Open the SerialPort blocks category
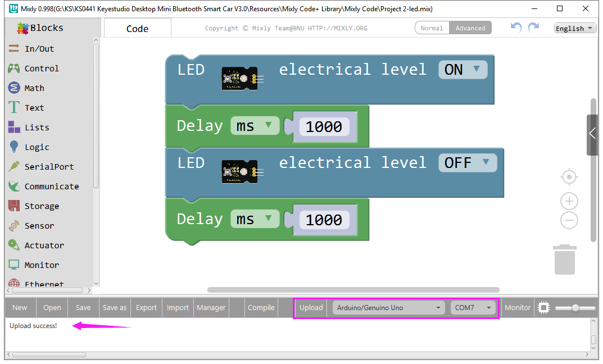This screenshot has width=603, height=364. (49, 167)
